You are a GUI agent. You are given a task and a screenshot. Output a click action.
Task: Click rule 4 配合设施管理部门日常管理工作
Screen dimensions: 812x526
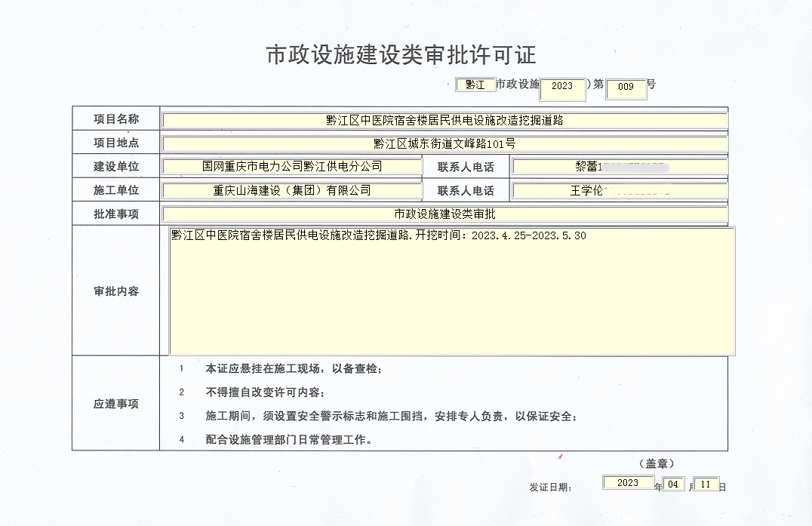point(289,440)
